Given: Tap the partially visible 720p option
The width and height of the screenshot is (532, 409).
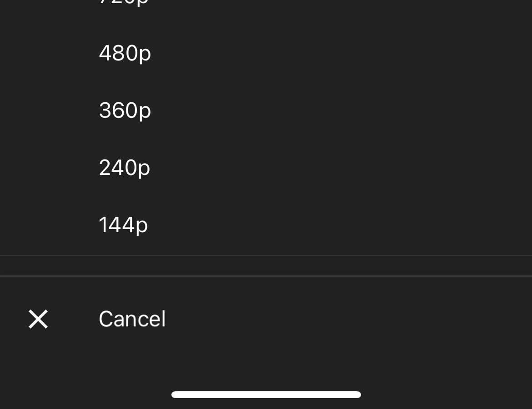Looking at the screenshot, I should pyautogui.click(x=125, y=2).
